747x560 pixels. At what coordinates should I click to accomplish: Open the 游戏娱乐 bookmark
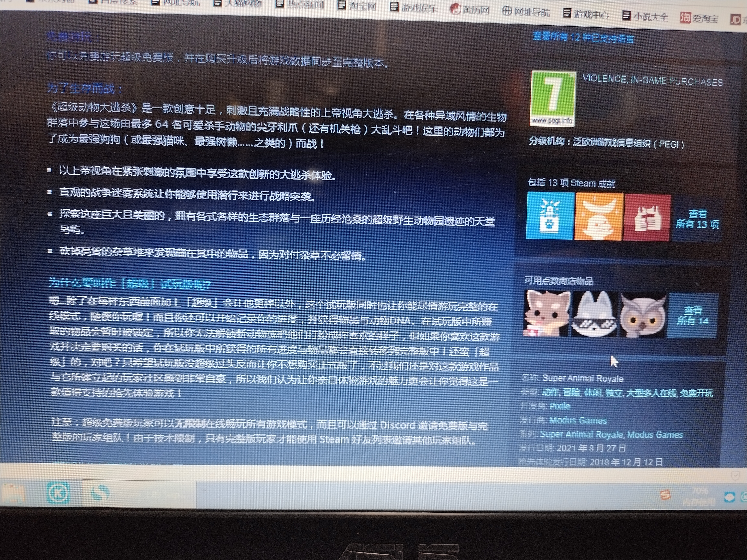pyautogui.click(x=414, y=7)
